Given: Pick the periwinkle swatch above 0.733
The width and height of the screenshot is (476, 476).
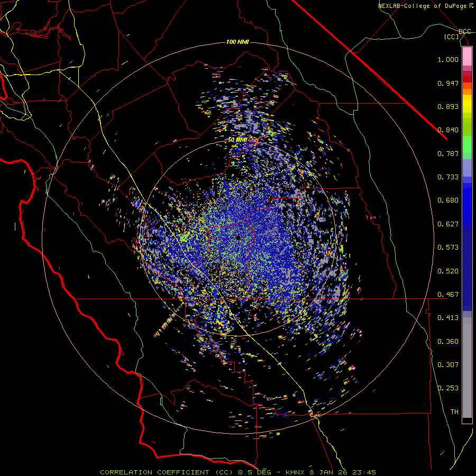Looking at the screenshot, I should (467, 168).
